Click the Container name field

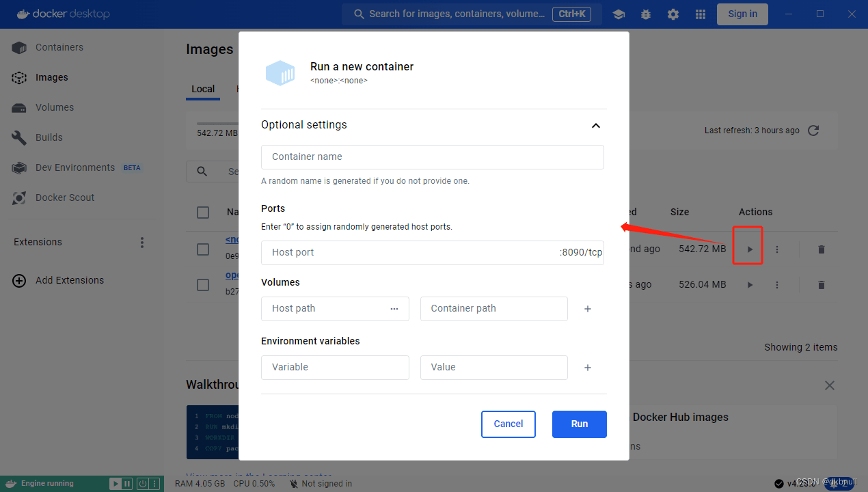point(433,157)
